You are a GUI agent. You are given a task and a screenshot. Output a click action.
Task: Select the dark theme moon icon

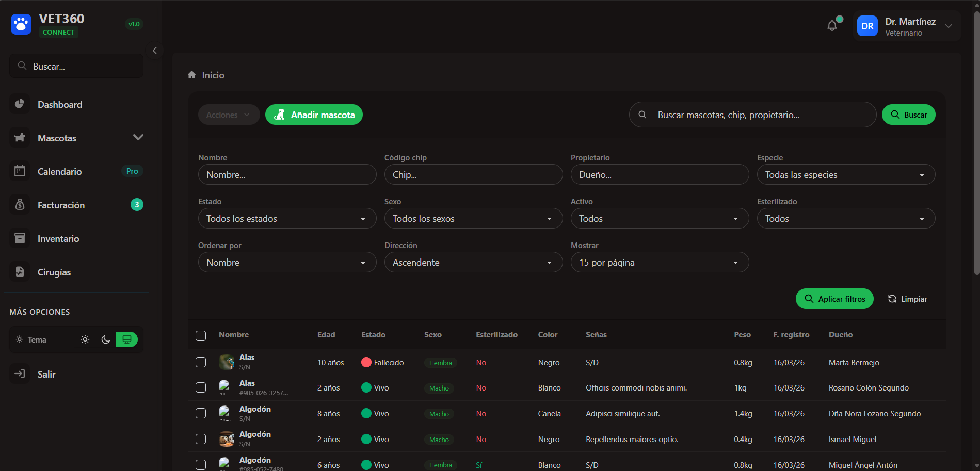click(106, 339)
